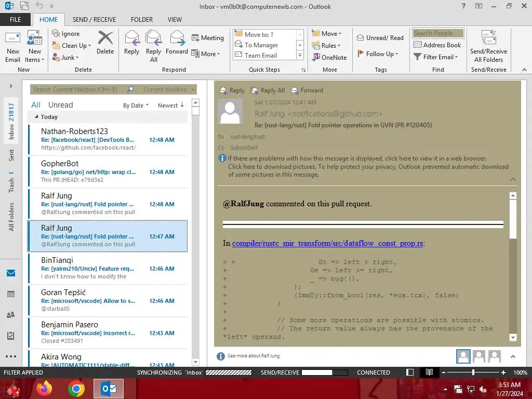The image size is (532, 399).
Task: Click the ribbon Reply All icon
Action: click(153, 46)
